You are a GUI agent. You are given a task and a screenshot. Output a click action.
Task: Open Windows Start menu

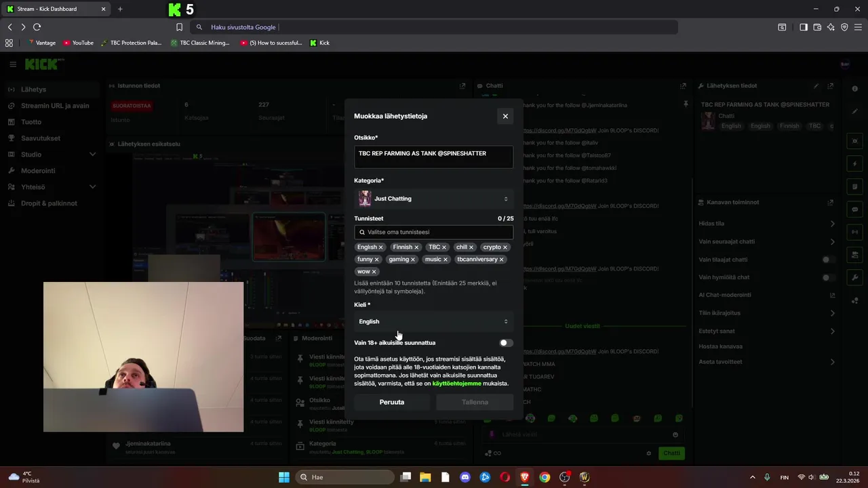tap(284, 477)
